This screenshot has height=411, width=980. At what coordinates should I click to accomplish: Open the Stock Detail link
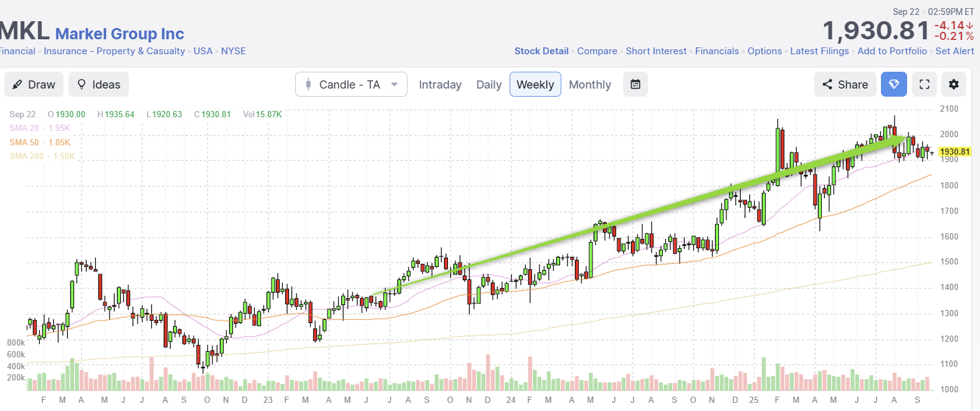click(541, 51)
